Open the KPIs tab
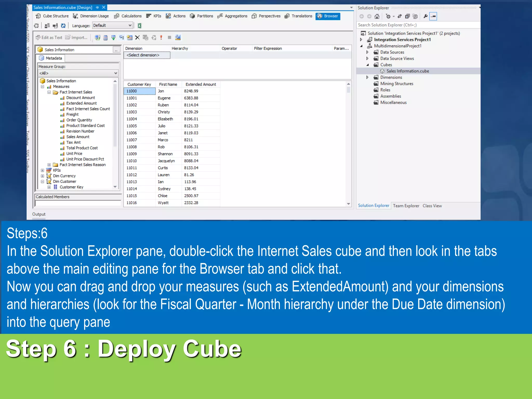This screenshot has width=532, height=399. click(x=154, y=16)
